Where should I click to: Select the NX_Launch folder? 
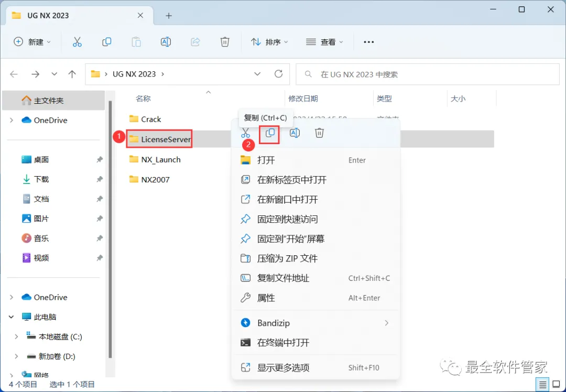tap(155, 159)
